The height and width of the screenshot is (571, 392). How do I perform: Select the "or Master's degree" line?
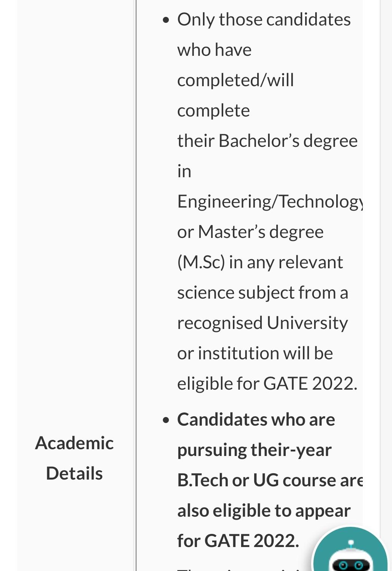pos(250,232)
